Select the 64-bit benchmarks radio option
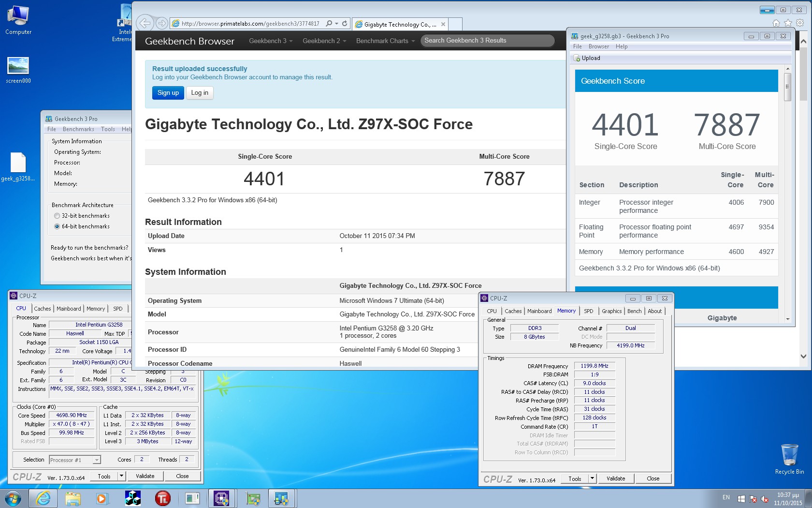Viewport: 812px width, 508px height. (x=57, y=226)
